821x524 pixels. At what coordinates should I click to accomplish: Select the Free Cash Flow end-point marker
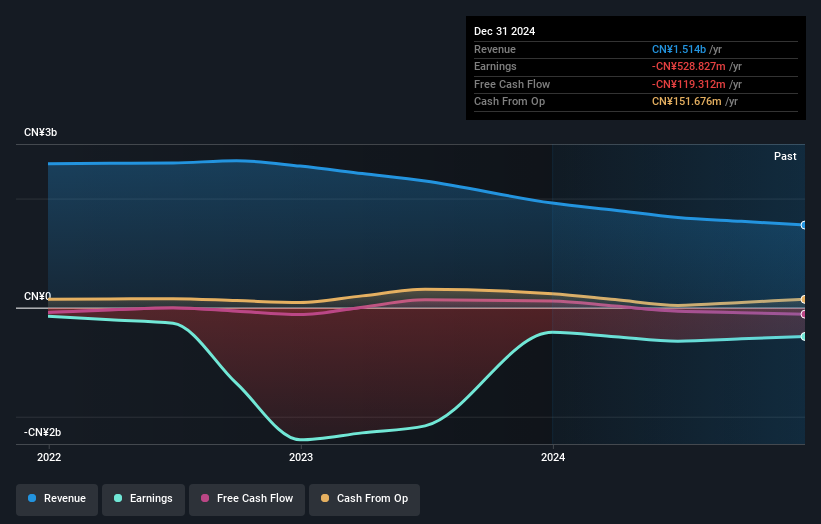(804, 315)
